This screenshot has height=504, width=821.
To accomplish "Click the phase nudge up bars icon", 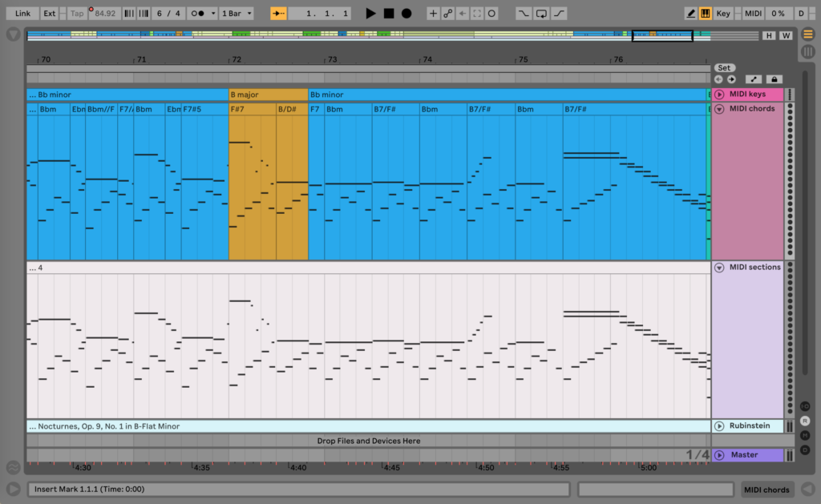I will (144, 13).
